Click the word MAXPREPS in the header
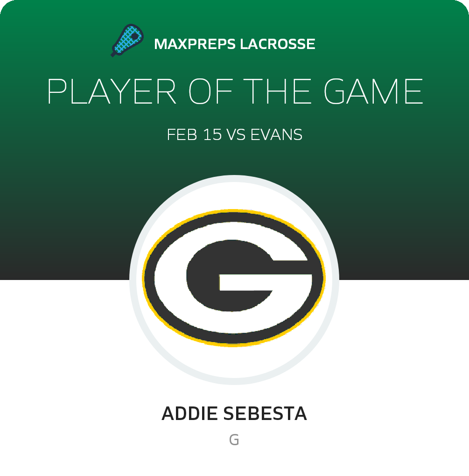The width and height of the screenshot is (469, 476). tap(195, 44)
